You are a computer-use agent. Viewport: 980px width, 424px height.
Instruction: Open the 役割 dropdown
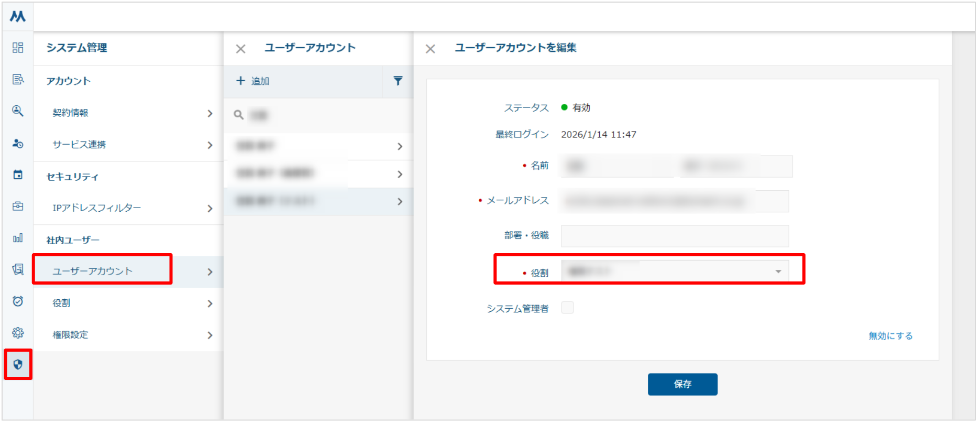(674, 271)
